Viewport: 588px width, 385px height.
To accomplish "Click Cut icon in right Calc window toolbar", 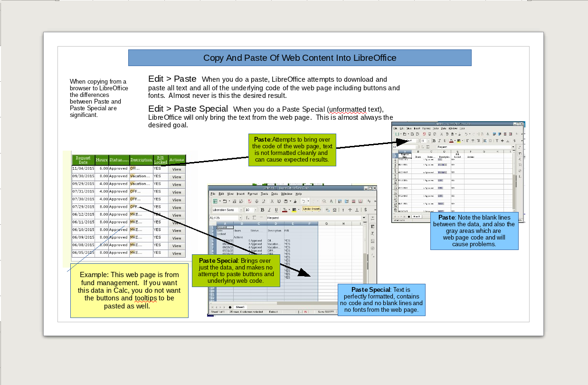I will coord(441,134).
